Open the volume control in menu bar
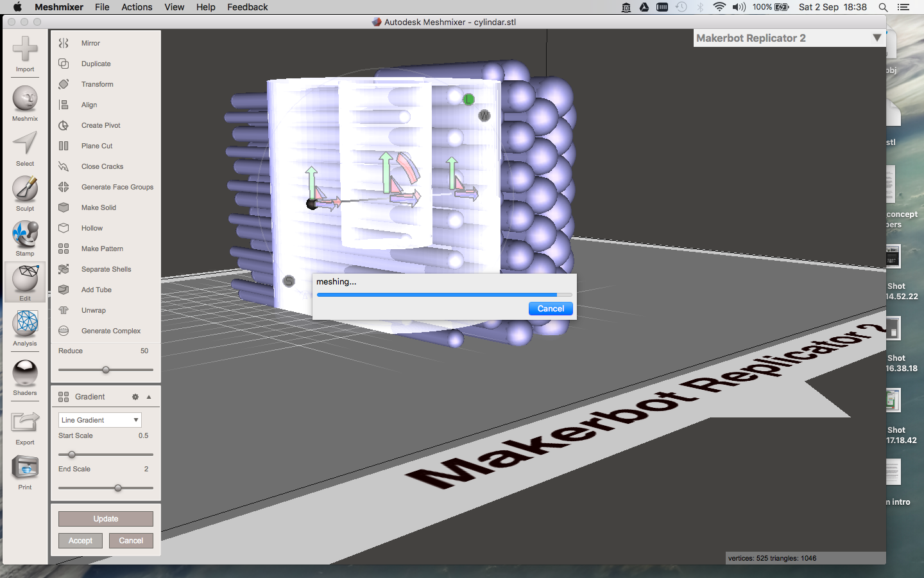Image resolution: width=924 pixels, height=578 pixels. pyautogui.click(x=739, y=7)
